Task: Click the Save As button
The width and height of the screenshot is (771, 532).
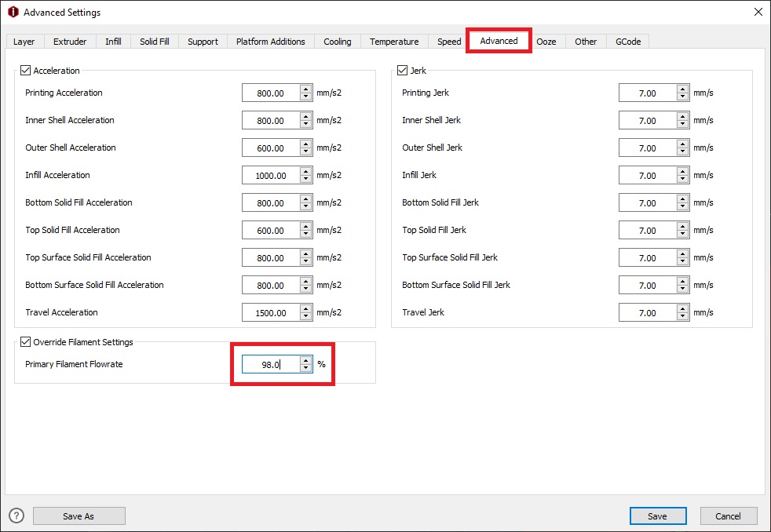Action: [x=79, y=516]
